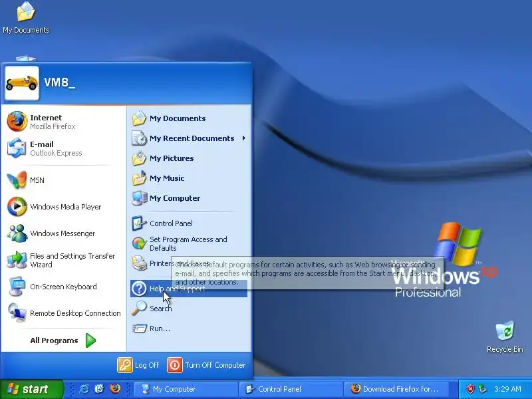Image resolution: width=532 pixels, height=399 pixels.
Task: Click the Run icon
Action: (139, 329)
